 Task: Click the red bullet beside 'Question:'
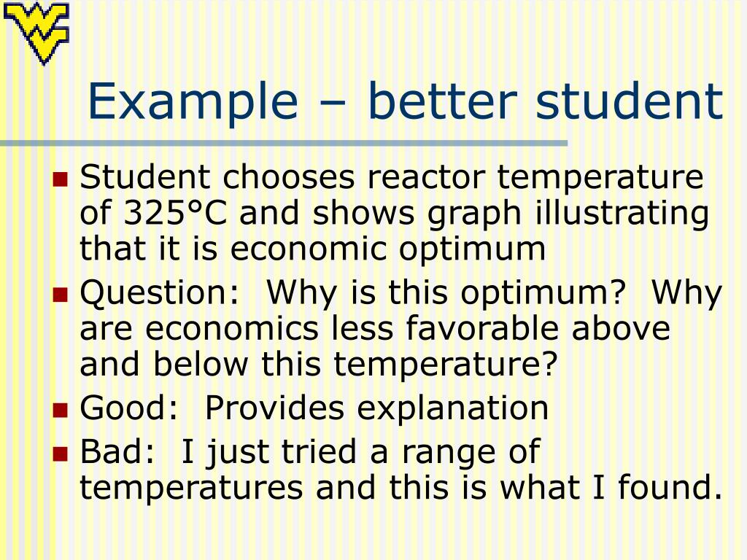[x=61, y=295]
